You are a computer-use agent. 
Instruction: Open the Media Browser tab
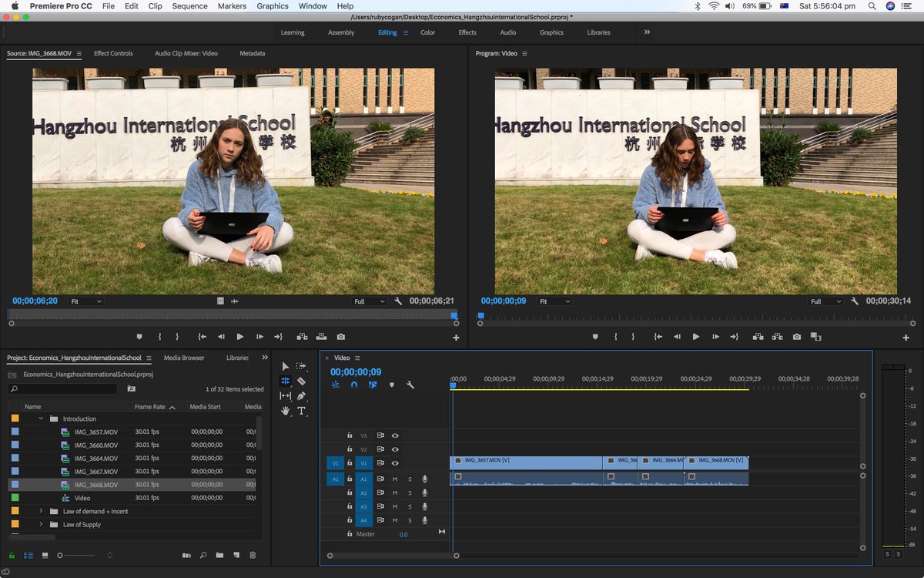pos(184,358)
